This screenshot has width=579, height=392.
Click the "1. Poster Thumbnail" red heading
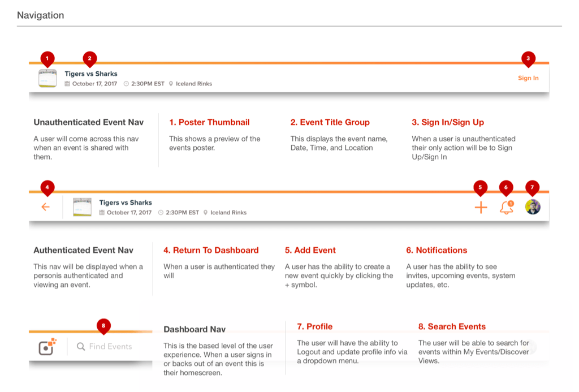tap(209, 122)
